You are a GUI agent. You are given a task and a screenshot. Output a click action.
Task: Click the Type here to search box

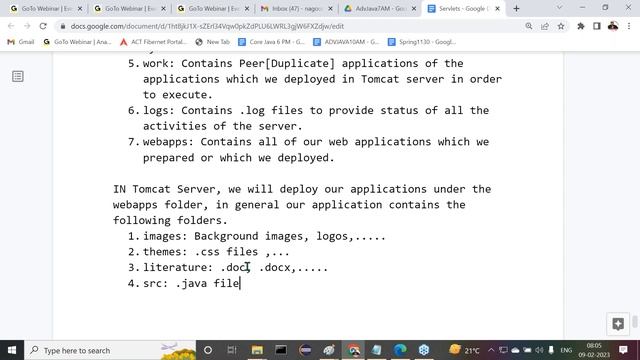point(110,350)
